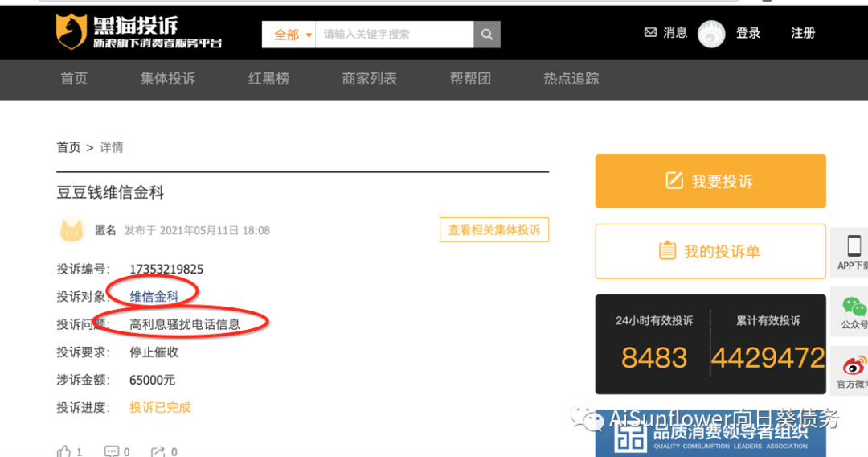Click the thumbs-up like icon
Image resolution: width=868 pixels, height=457 pixels.
click(63, 451)
